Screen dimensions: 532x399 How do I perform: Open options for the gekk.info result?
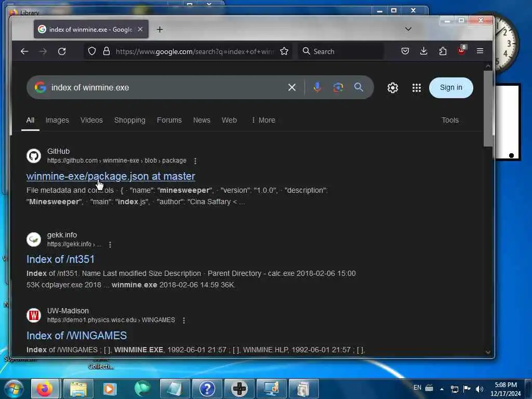[x=110, y=245]
